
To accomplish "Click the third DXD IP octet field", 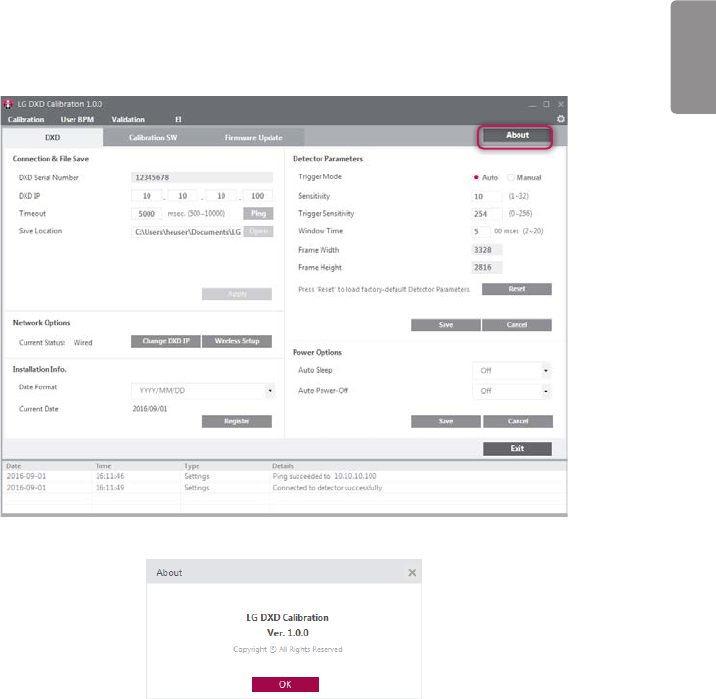I will pyautogui.click(x=221, y=196).
